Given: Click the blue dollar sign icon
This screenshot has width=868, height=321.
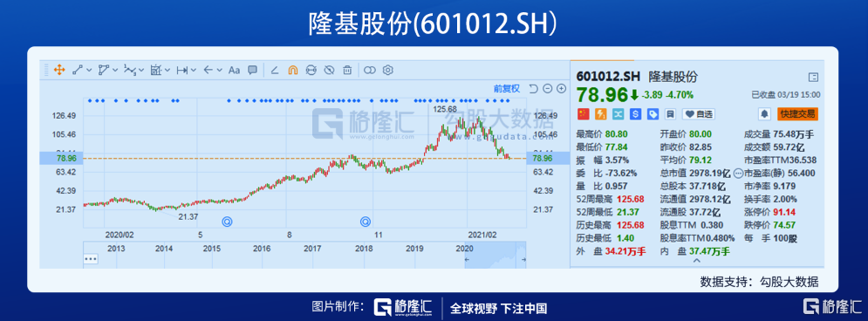Looking at the screenshot, I should 635,114.
